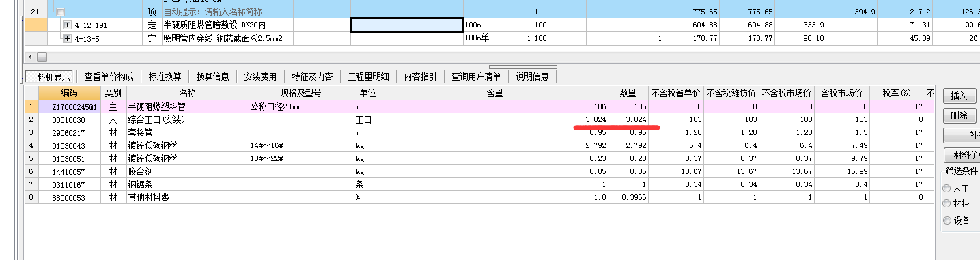Viewport: 980px width, 260px height.
Task: Open the 标准换算 tab
Action: (165, 76)
